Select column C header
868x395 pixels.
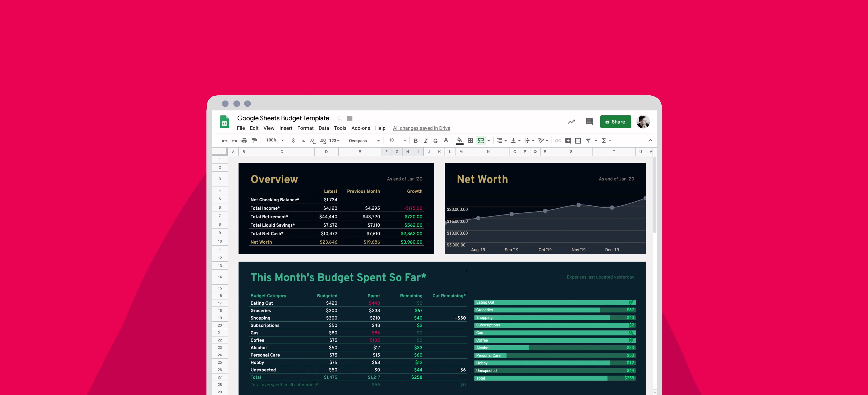282,152
